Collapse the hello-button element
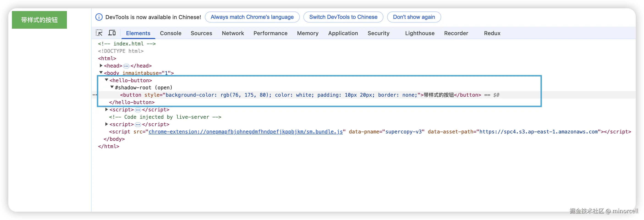The width and height of the screenshot is (644, 220). pos(107,80)
